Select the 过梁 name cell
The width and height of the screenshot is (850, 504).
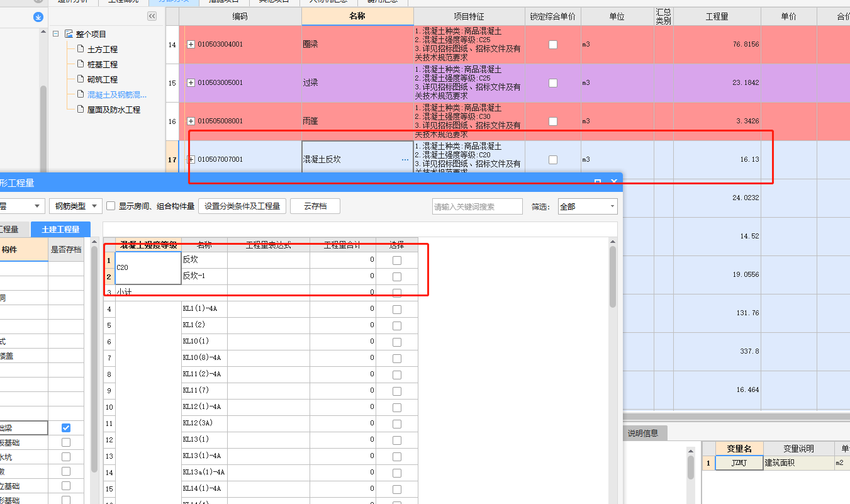tap(357, 83)
